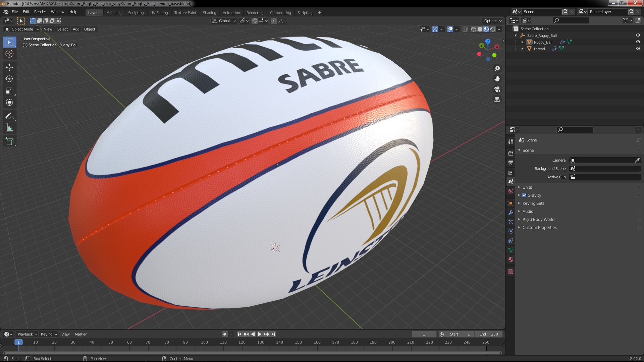Select the Annotate tool

click(9, 116)
